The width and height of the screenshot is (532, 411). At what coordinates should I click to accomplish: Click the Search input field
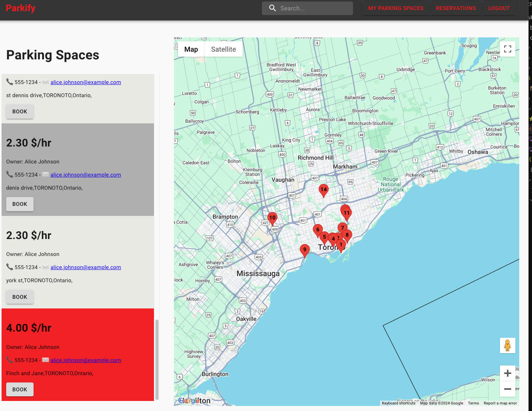(314, 8)
